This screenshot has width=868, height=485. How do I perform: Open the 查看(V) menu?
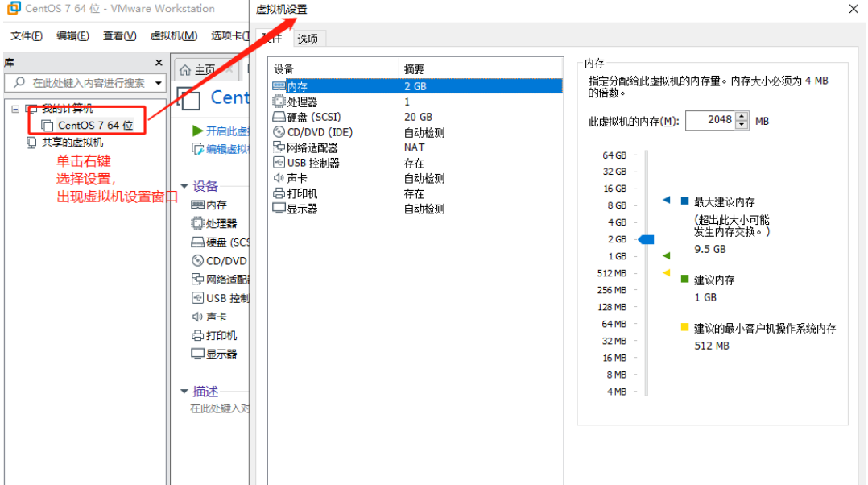(x=119, y=35)
